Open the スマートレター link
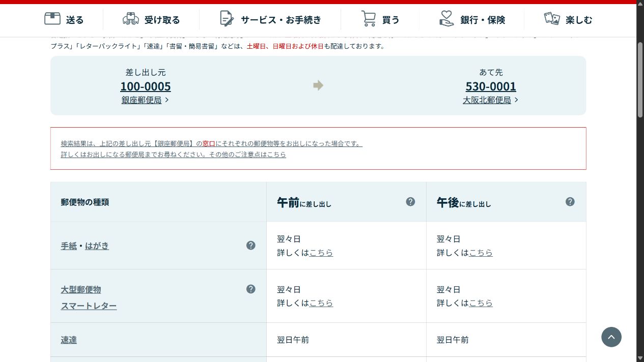The width and height of the screenshot is (644, 362). click(x=89, y=306)
